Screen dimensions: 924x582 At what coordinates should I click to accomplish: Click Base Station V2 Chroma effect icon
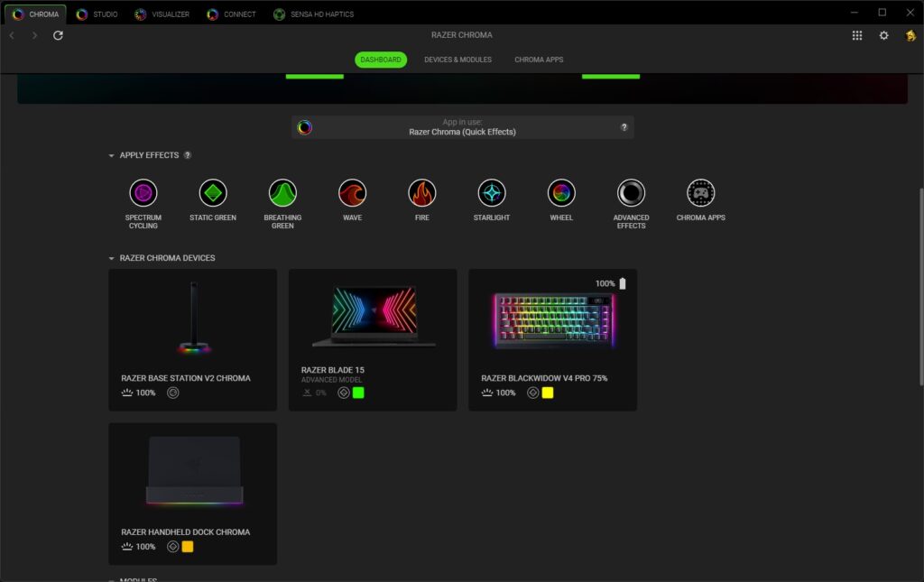172,393
